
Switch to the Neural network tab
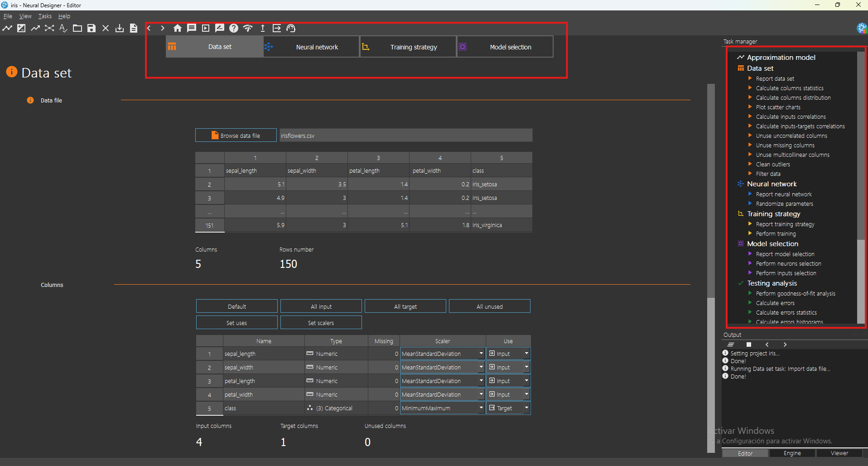tap(317, 47)
